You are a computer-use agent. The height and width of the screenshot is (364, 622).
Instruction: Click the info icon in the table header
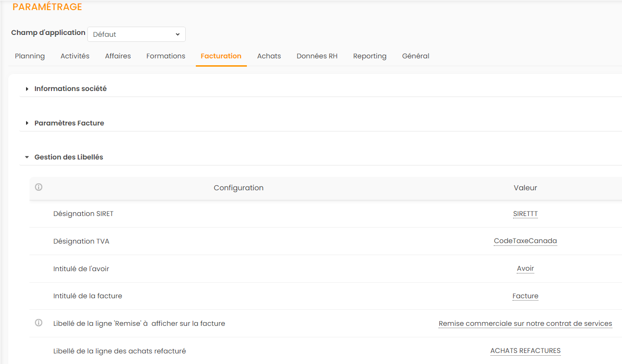[x=39, y=187]
